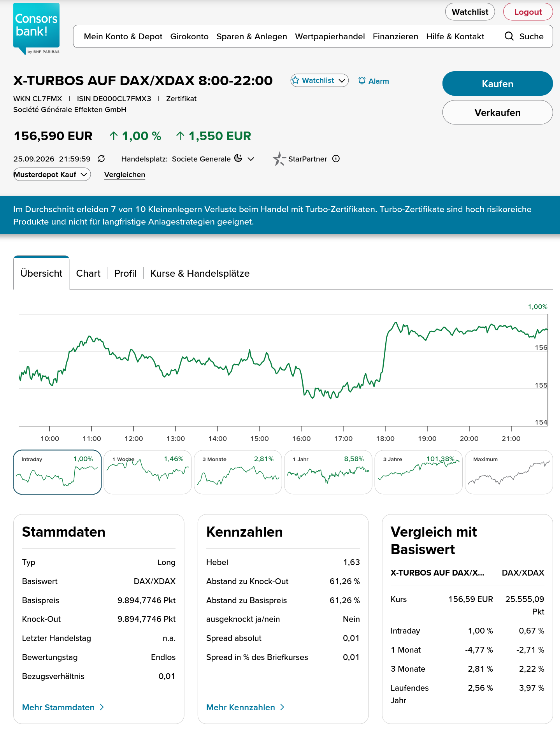560x732 pixels.
Task: Click the moon-clock icon beside Societe Generale
Action: click(238, 158)
